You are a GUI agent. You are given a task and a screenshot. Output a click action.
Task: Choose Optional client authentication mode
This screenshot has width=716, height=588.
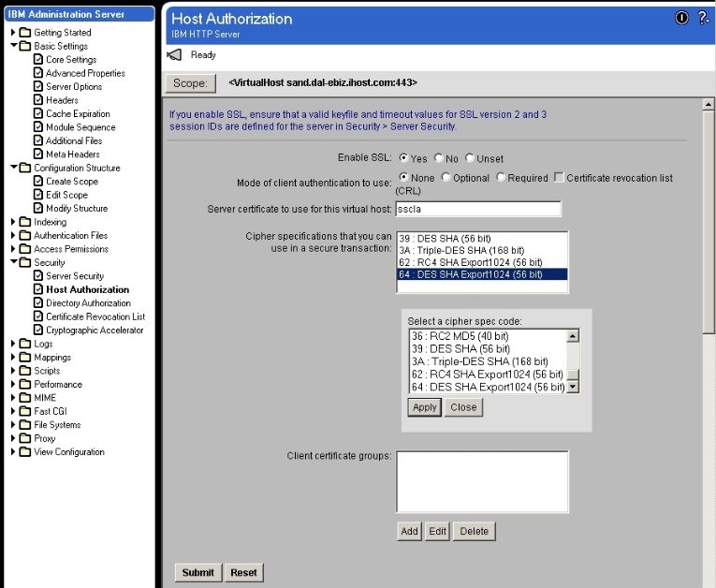446,177
